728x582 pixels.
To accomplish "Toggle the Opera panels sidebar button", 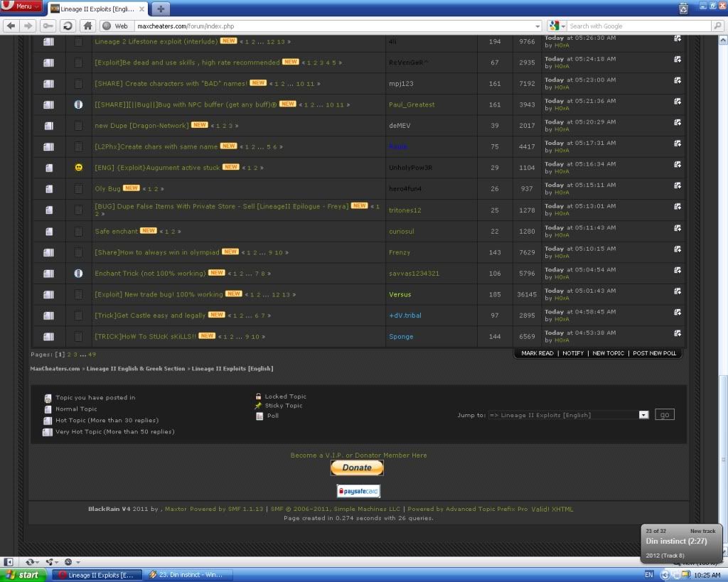I will [x=9, y=562].
